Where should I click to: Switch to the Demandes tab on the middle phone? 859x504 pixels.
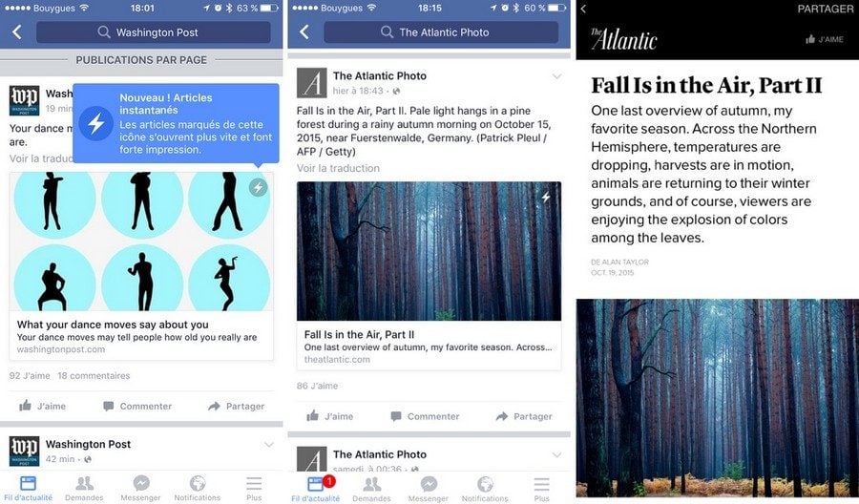pos(371,488)
